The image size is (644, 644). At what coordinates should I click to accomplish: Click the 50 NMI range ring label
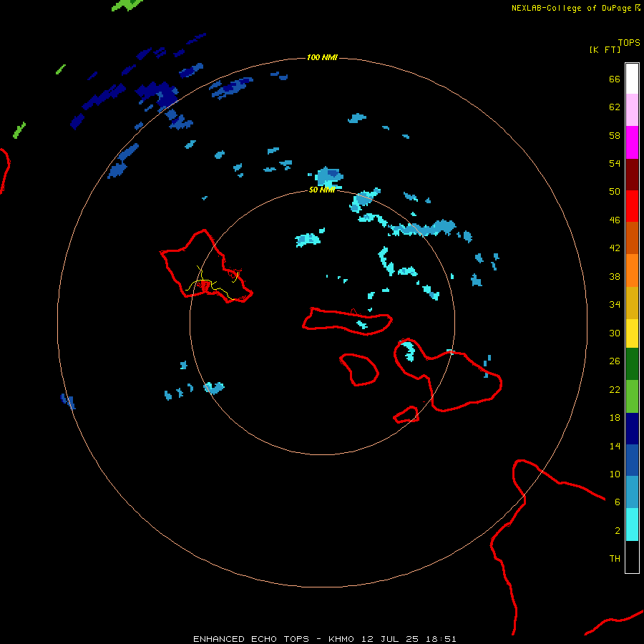pos(322,190)
